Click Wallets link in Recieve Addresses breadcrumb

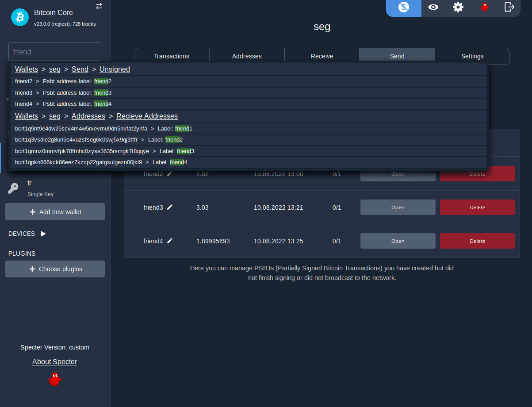pyautogui.click(x=27, y=116)
